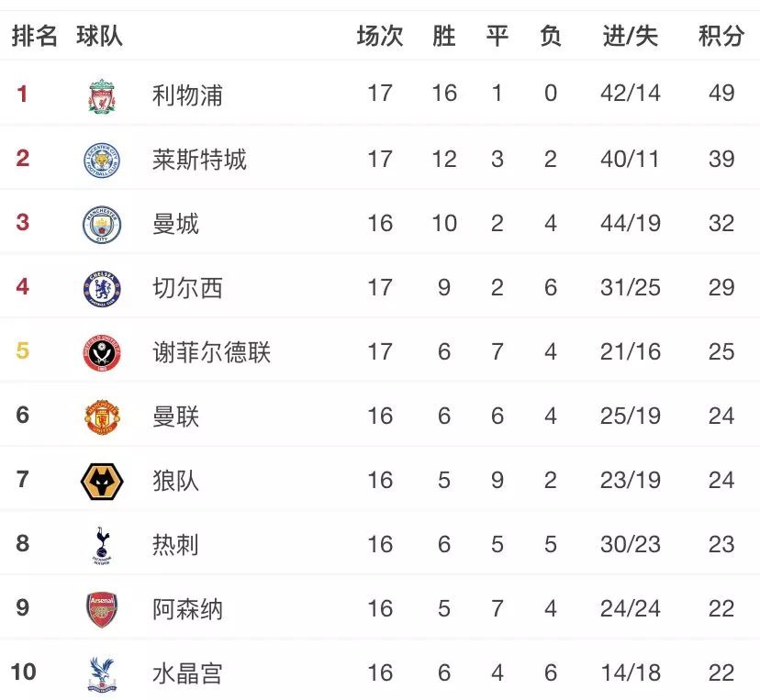Sort by the 场次 matches column header
Viewport: 760px width, 700px height.
coord(380,36)
